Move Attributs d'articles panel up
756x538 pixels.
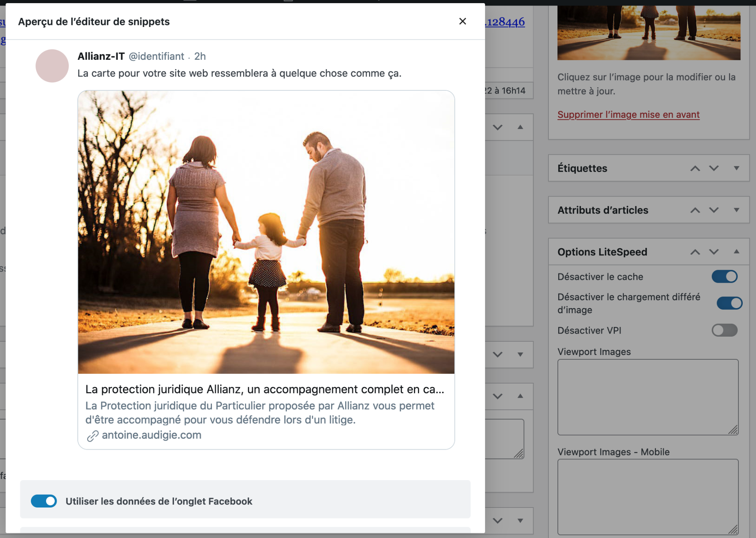[695, 210]
